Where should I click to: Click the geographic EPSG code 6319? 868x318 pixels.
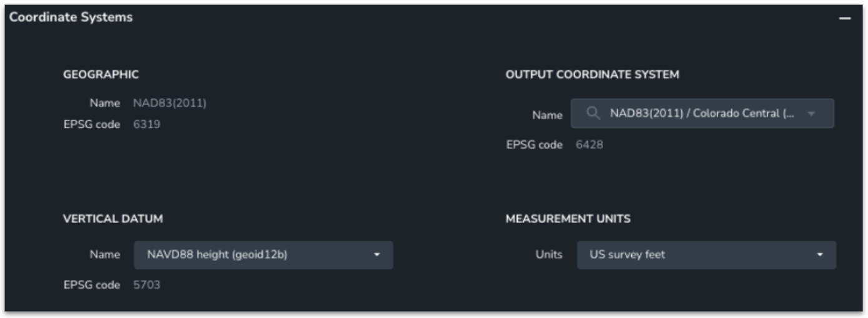coord(147,124)
